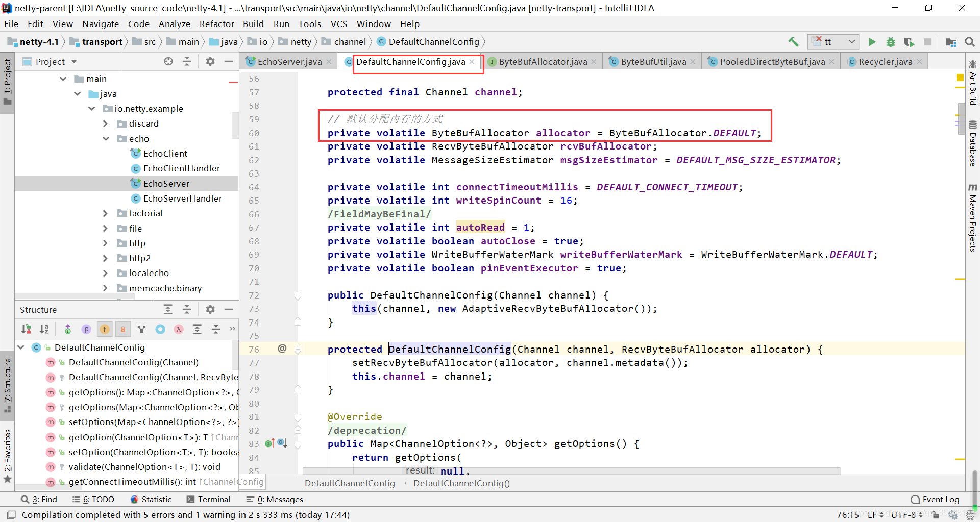Expand all in Structure panel header

[168, 309]
